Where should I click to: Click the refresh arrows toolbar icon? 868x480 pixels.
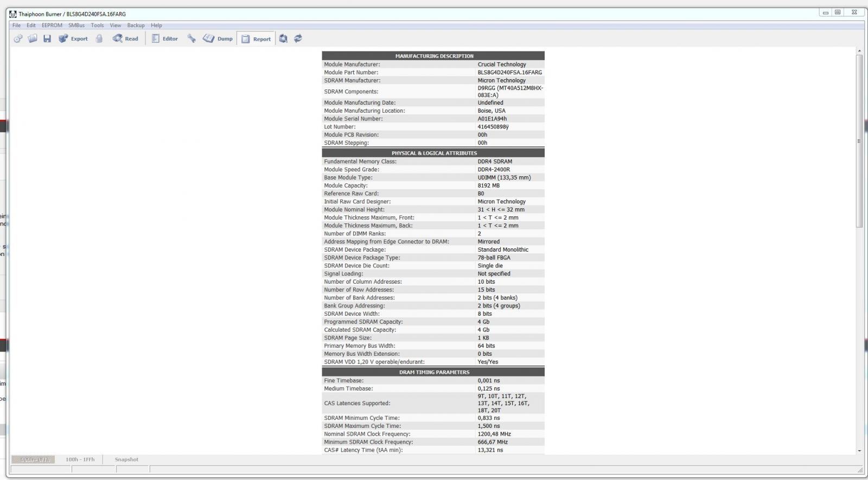298,39
